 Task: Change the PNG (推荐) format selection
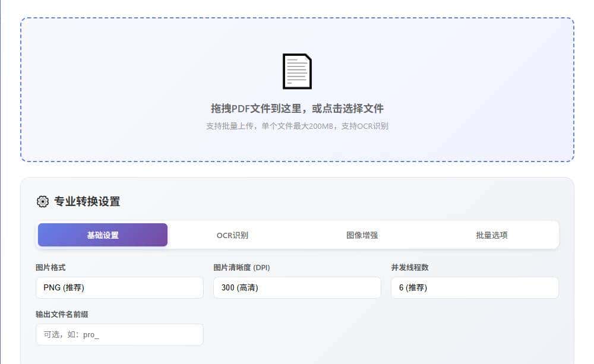pyautogui.click(x=119, y=287)
